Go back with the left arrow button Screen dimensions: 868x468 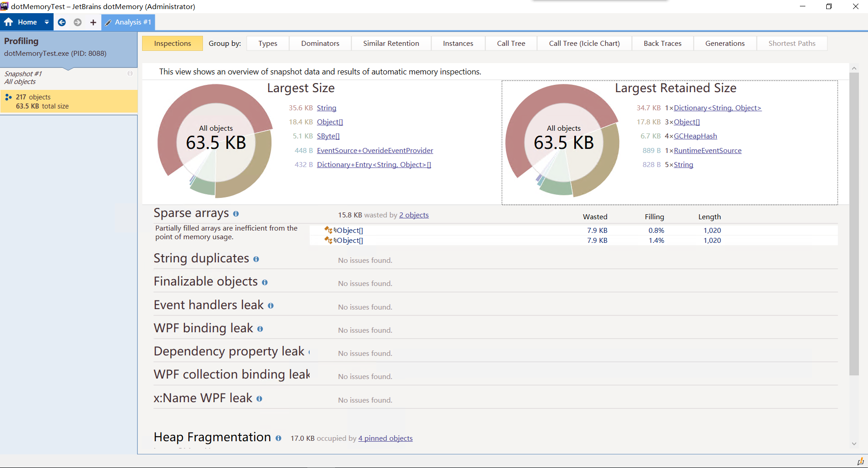click(62, 22)
